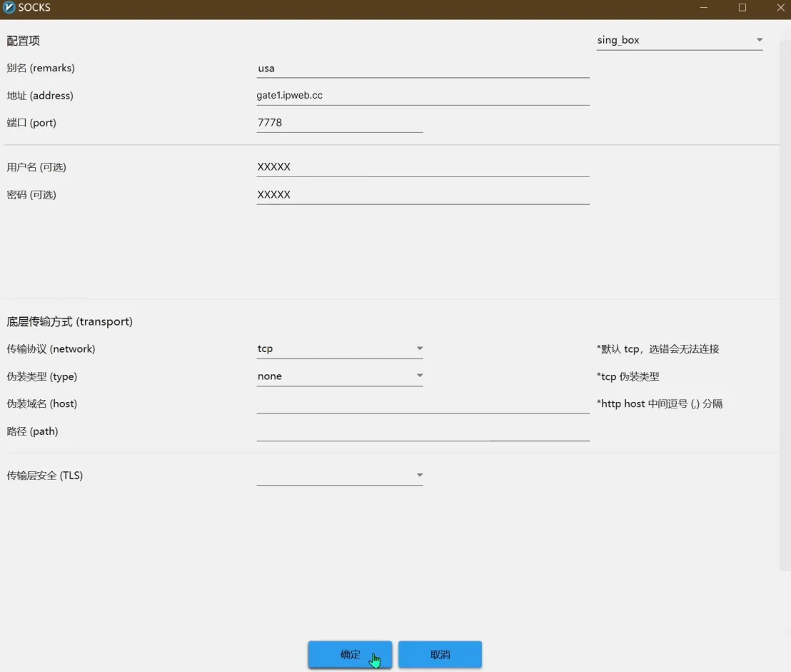
Task: Maximize the SOCKS window
Action: point(742,8)
